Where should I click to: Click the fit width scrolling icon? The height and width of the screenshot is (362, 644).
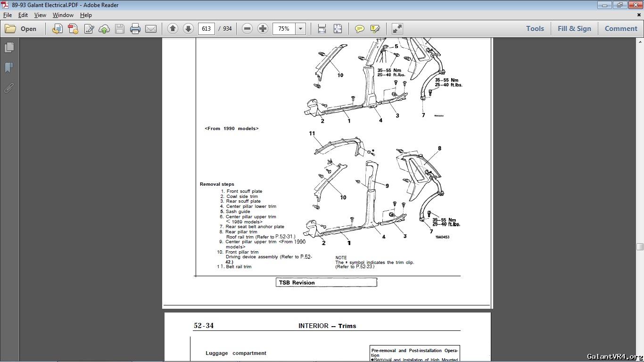322,29
